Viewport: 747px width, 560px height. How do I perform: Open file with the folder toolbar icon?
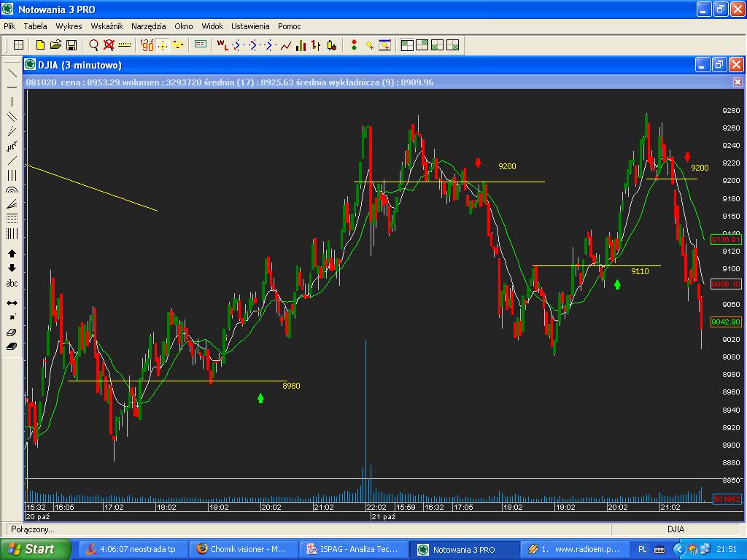55,45
